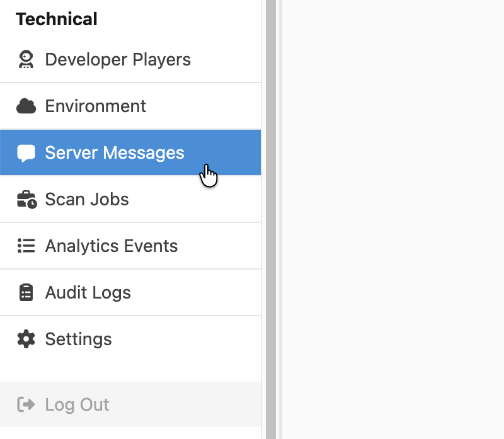Open the Scan Jobs section
This screenshot has height=439, width=504.
click(88, 199)
